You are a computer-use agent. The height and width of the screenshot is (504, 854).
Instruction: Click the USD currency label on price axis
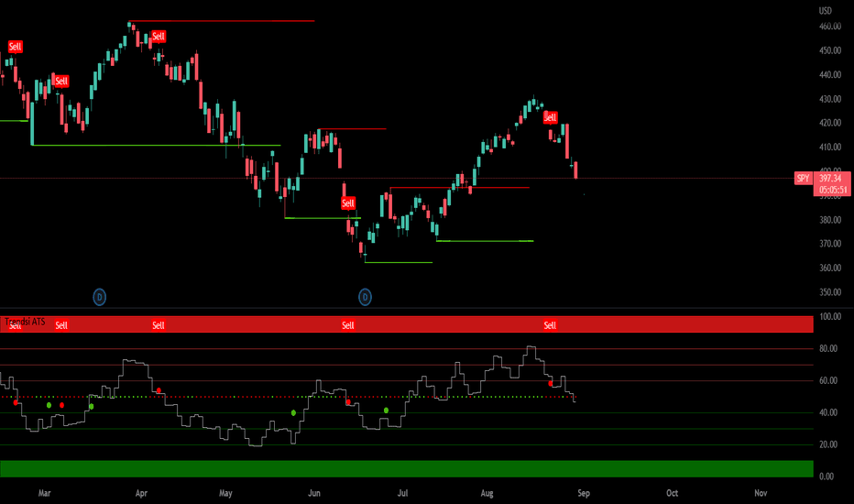(x=825, y=10)
